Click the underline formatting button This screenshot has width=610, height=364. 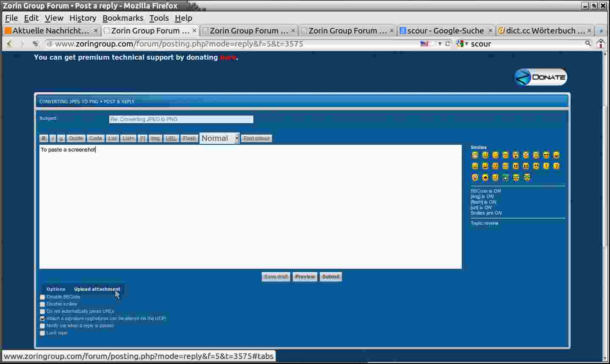pos(61,138)
